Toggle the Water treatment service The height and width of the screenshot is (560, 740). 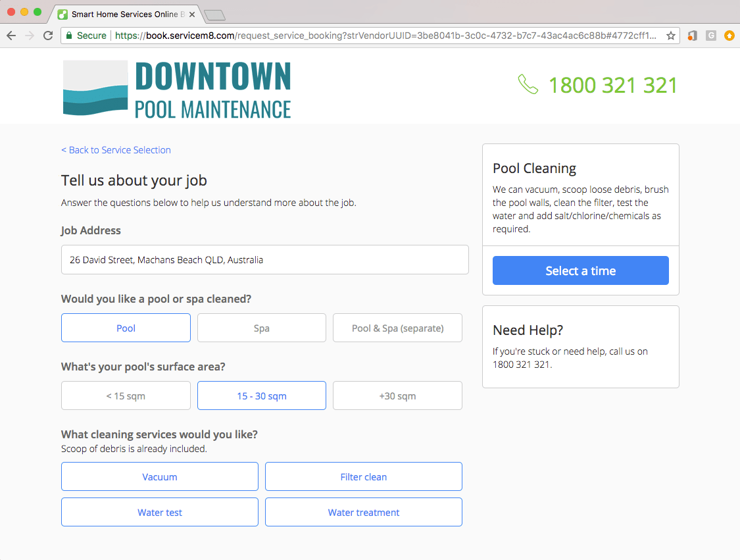click(363, 513)
